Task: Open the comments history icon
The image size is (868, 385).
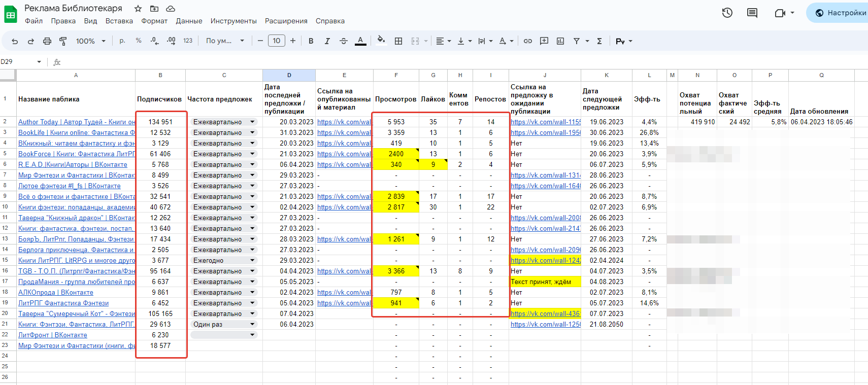Action: tap(752, 13)
